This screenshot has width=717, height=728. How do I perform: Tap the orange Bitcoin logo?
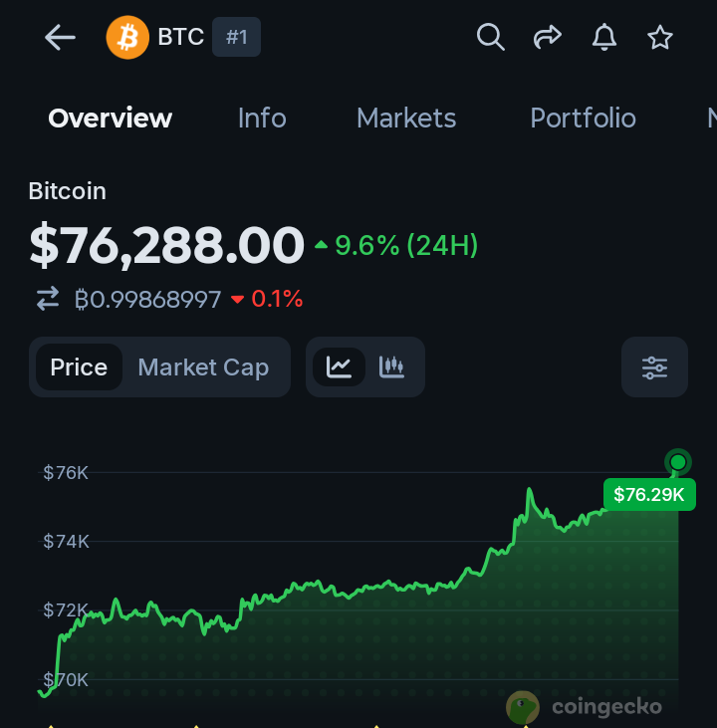coord(127,37)
